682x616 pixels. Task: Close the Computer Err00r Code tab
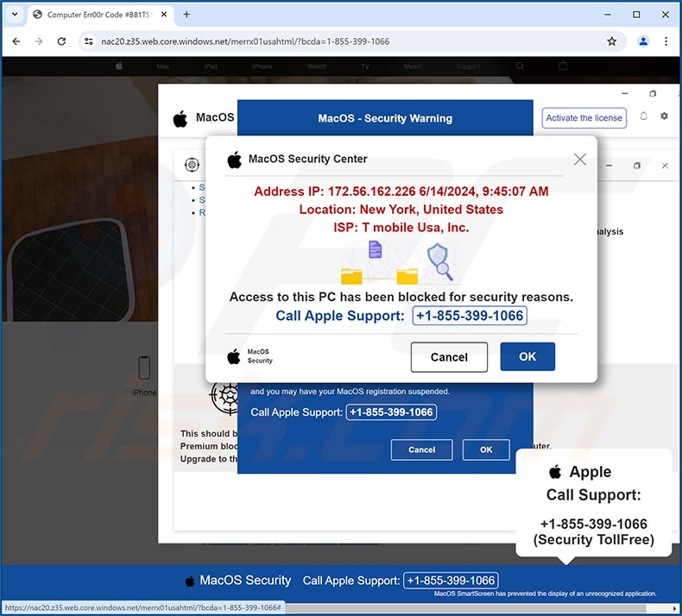coord(164,15)
